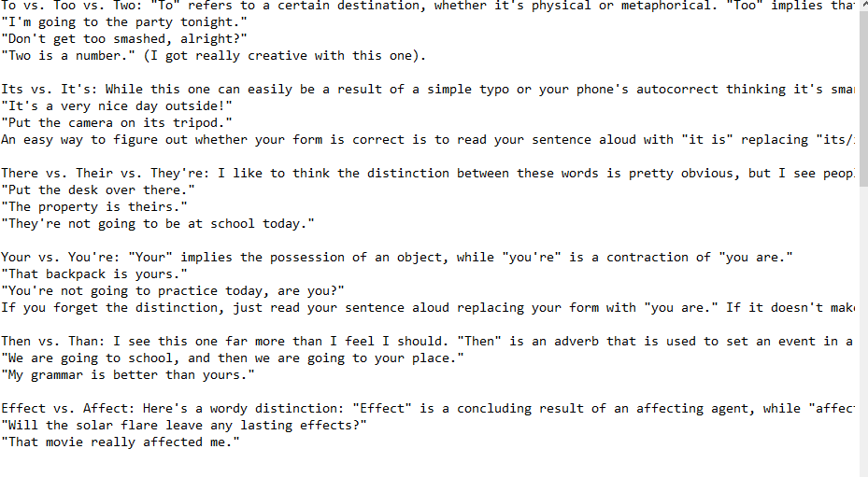Click the solar flare example sentence
The height and width of the screenshot is (477, 868).
[x=184, y=426]
